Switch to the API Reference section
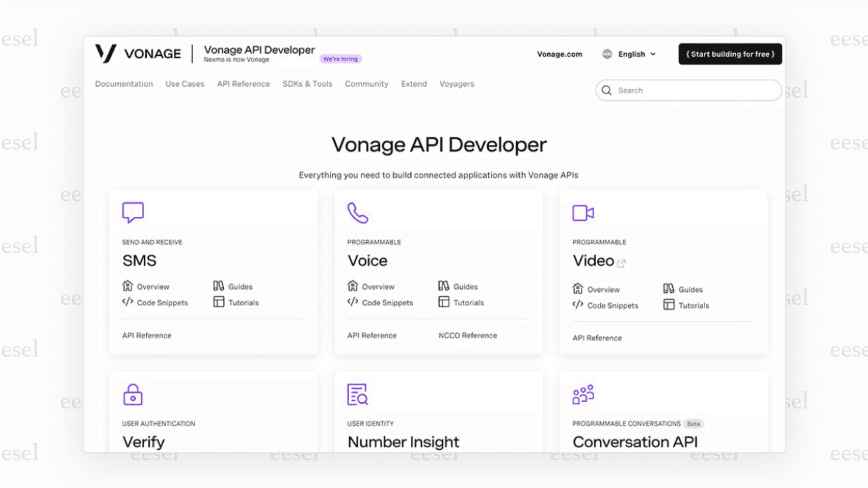Viewport: 868px width, 488px height. [x=243, y=84]
